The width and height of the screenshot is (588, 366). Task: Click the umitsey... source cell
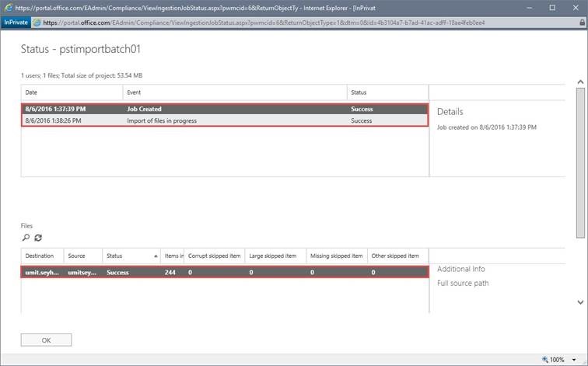click(82, 272)
